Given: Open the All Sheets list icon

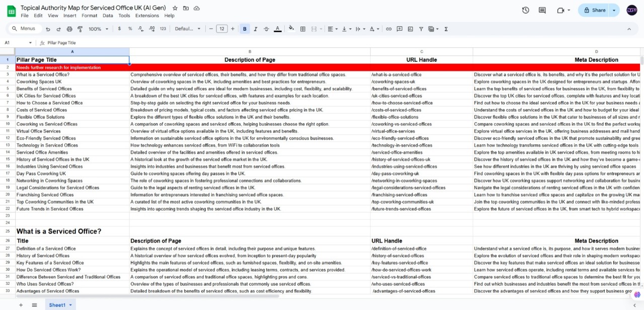Looking at the screenshot, I should coord(34,305).
